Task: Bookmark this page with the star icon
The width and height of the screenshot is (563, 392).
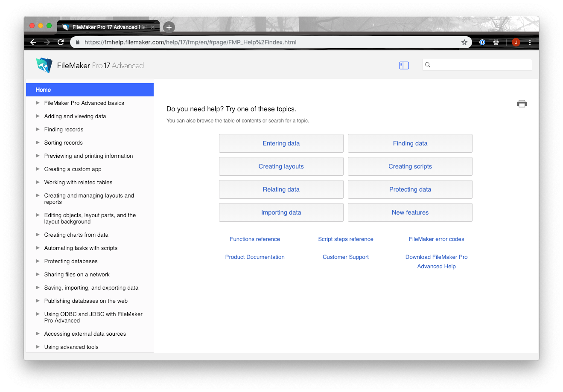Action: 464,42
